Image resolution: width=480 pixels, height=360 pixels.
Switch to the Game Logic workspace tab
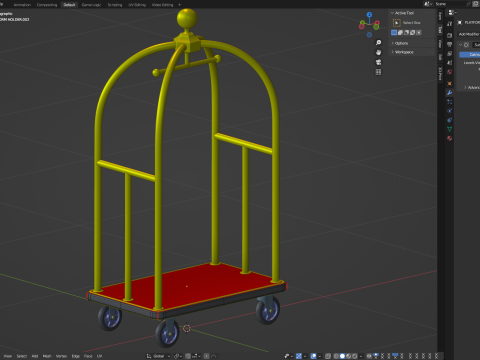91,5
